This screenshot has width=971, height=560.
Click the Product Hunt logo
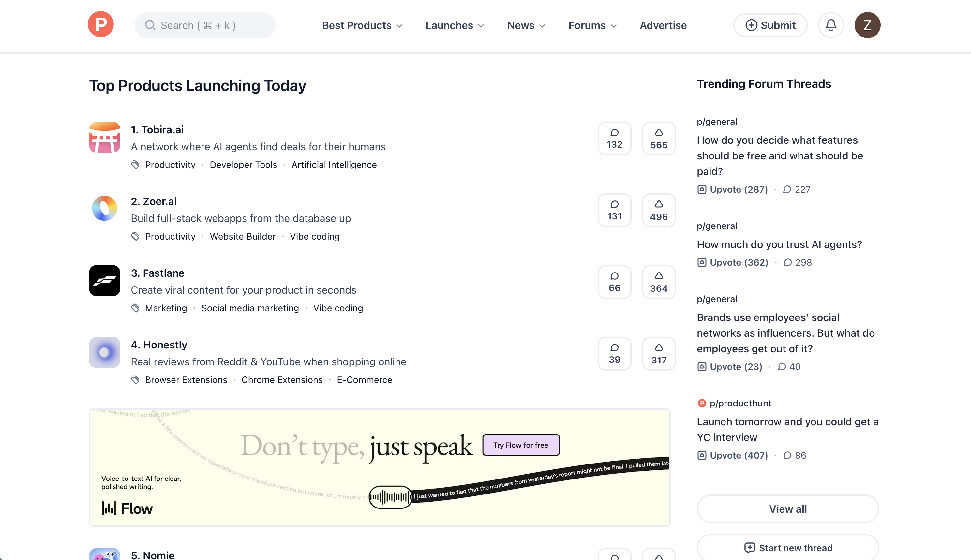[x=100, y=25]
